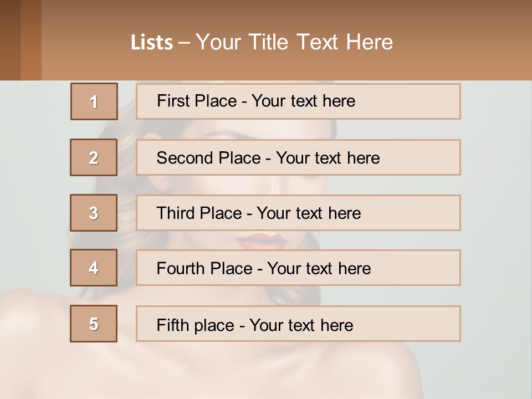Click the "First Place - Your text here" box

tap(298, 101)
